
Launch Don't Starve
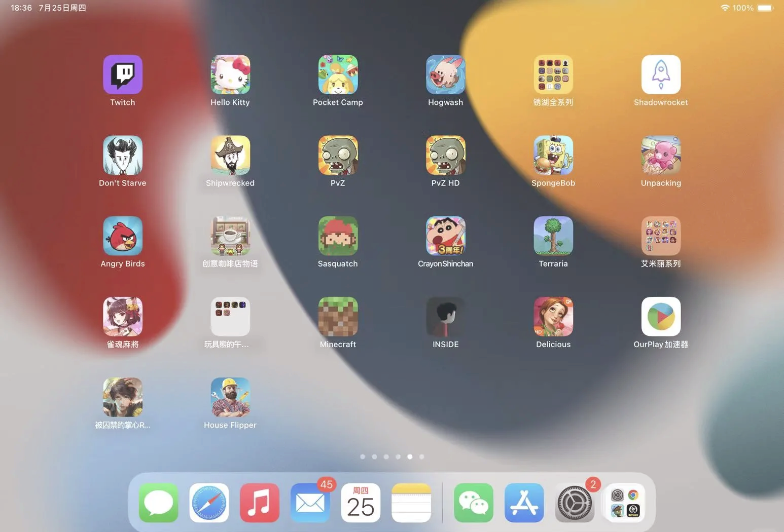click(123, 155)
